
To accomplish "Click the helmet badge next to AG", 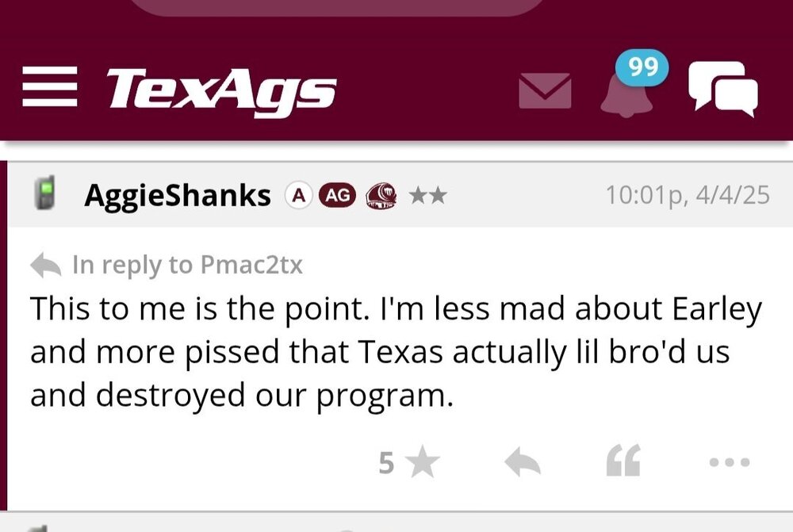I will tap(381, 195).
